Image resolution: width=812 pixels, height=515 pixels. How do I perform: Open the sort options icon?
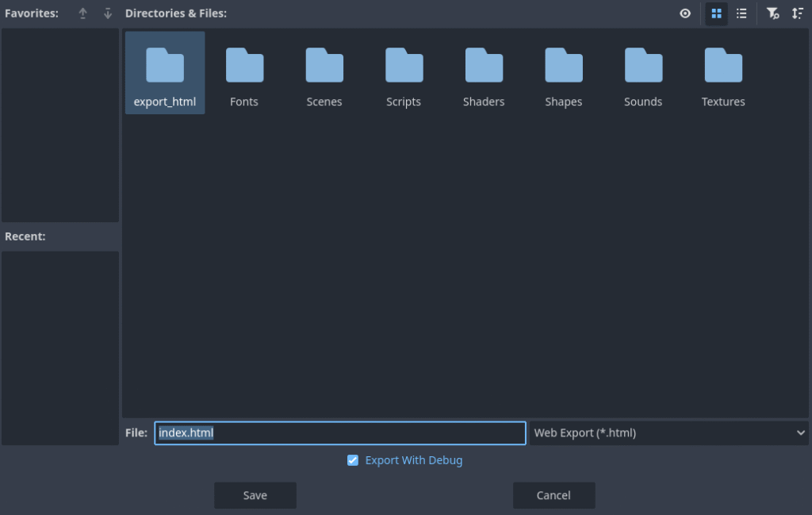click(798, 13)
